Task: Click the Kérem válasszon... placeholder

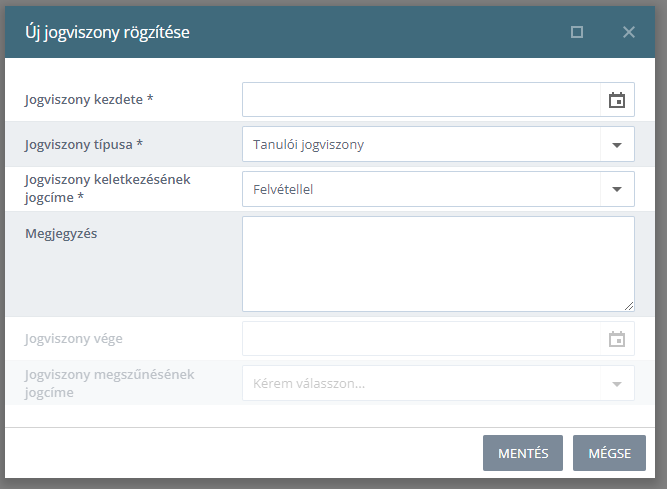Action: pos(309,384)
